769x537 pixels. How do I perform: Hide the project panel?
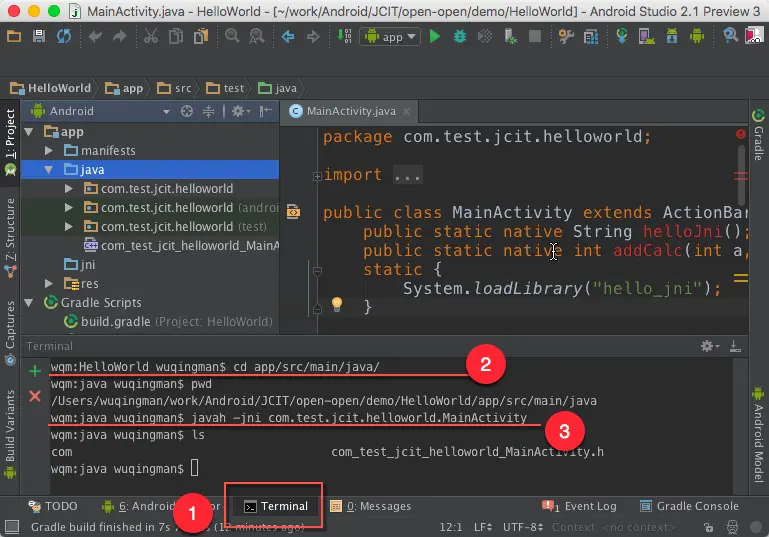click(x=265, y=111)
